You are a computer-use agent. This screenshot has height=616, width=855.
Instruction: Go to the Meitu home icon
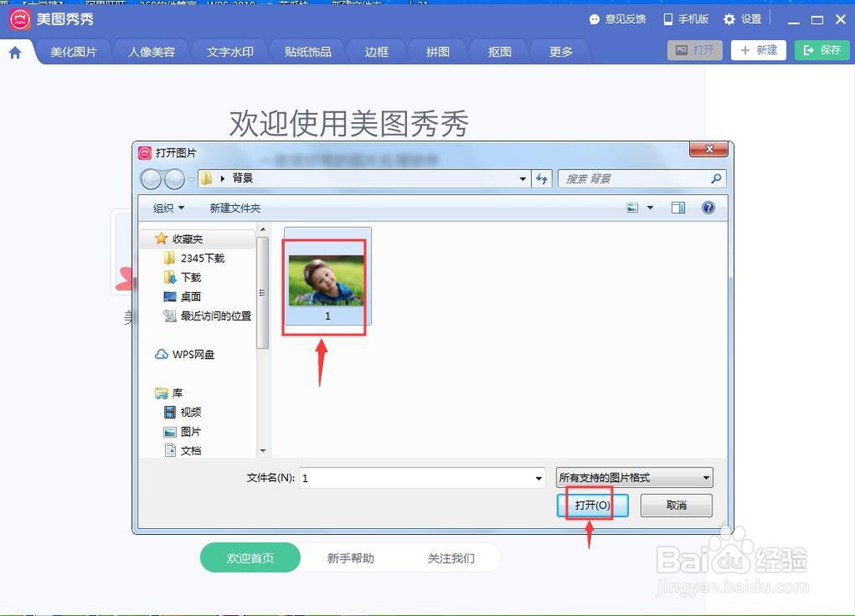15,52
